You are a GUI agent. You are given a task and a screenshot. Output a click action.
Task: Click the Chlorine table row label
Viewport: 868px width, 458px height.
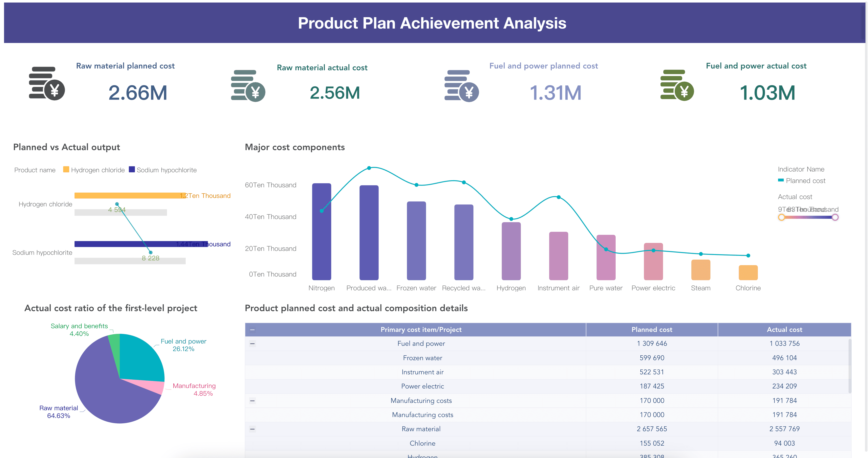pos(422,443)
